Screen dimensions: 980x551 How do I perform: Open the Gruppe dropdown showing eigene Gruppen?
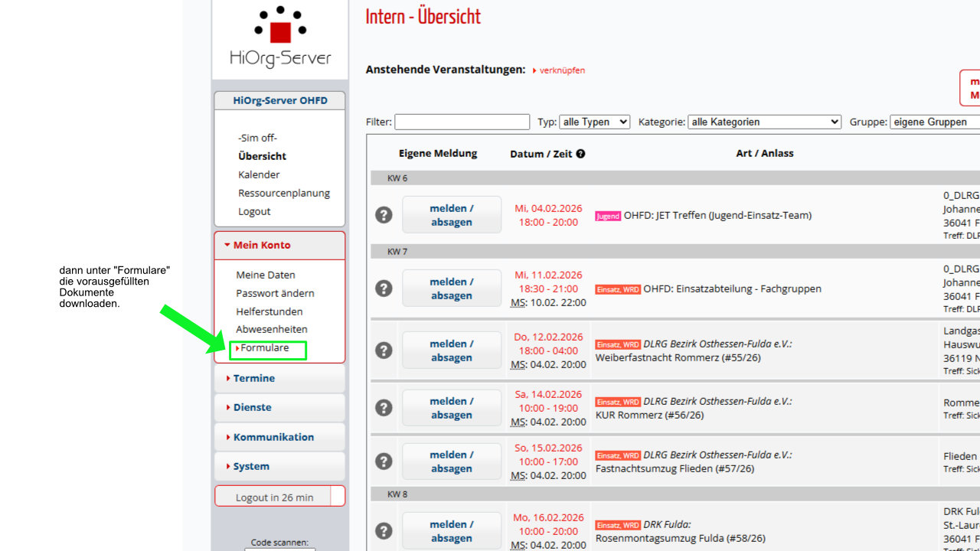click(934, 122)
